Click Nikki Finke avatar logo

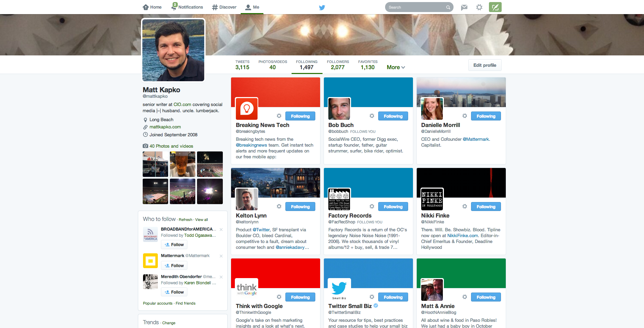click(432, 199)
